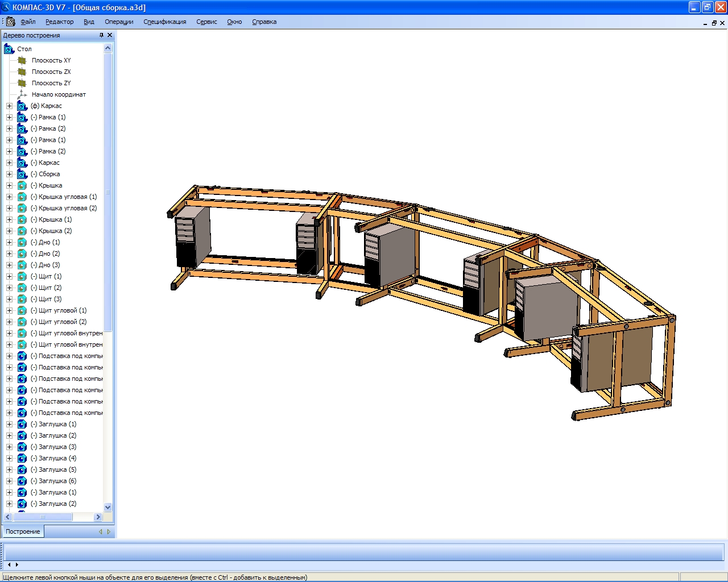Click the Стол root assembly icon
Screen dimensions: 728x582
9,49
